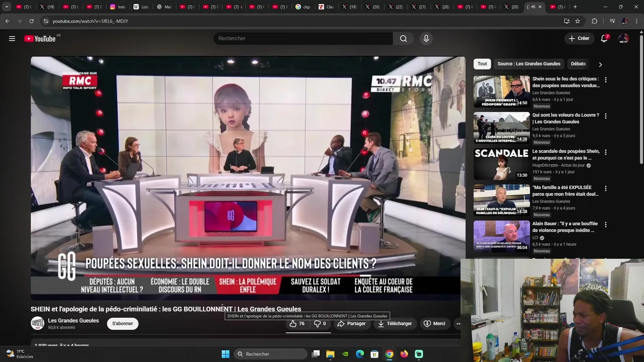Switch to the Instagram browser tab
The height and width of the screenshot is (362, 644).
pyautogui.click(x=117, y=7)
